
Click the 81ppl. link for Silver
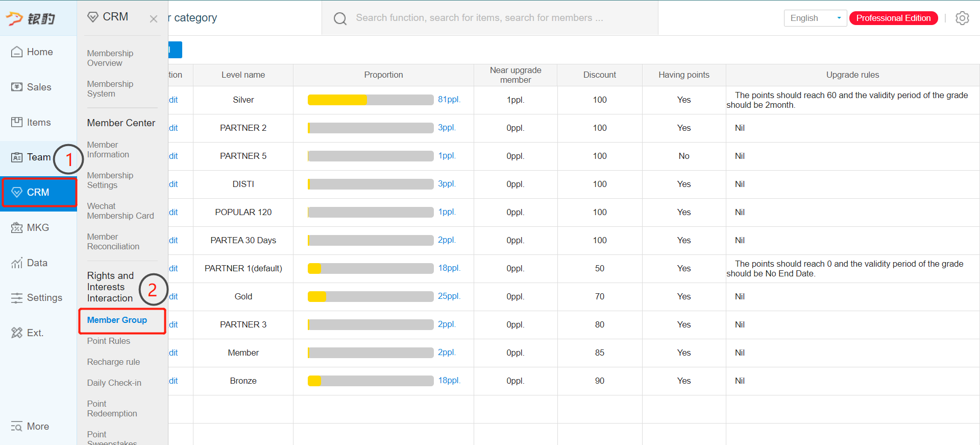[449, 100]
